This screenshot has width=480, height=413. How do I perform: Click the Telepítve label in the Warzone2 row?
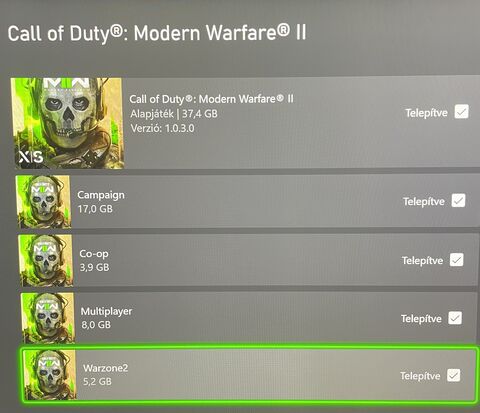420,376
